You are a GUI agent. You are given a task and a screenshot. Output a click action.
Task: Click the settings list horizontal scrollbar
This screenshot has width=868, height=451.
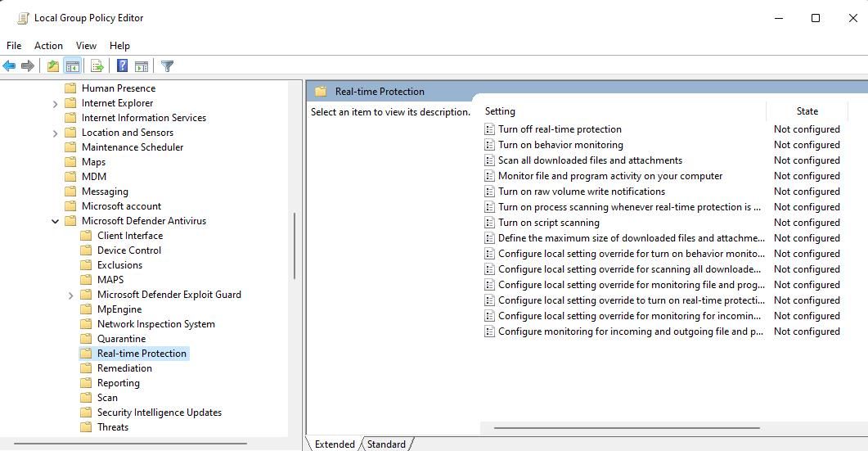pyautogui.click(x=627, y=428)
